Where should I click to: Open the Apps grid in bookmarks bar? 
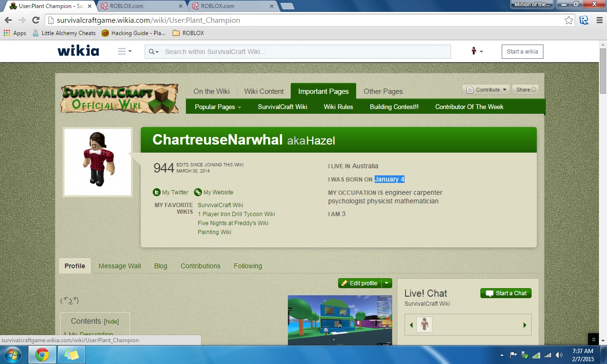tap(14, 33)
